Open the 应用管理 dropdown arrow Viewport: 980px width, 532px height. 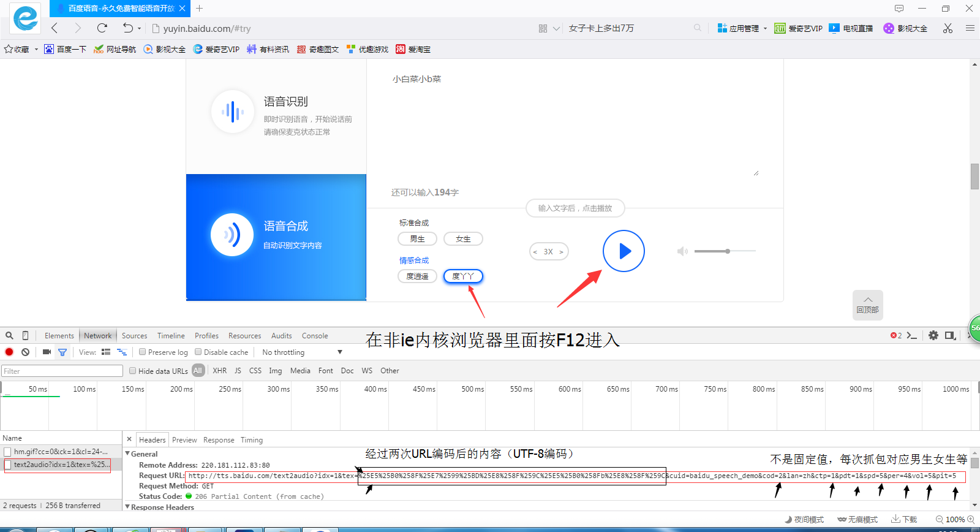coord(765,28)
